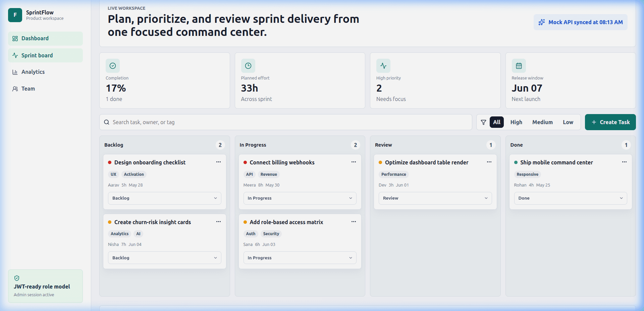The height and width of the screenshot is (311, 644).
Task: Click the Sprint board pulse icon
Action: [x=15, y=55]
